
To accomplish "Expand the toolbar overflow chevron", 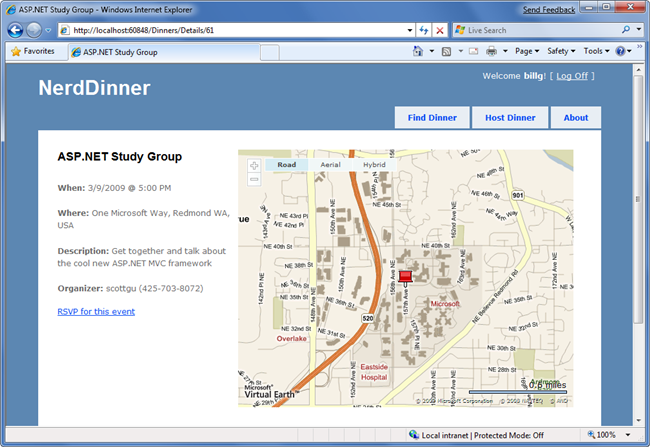I will coord(639,46).
